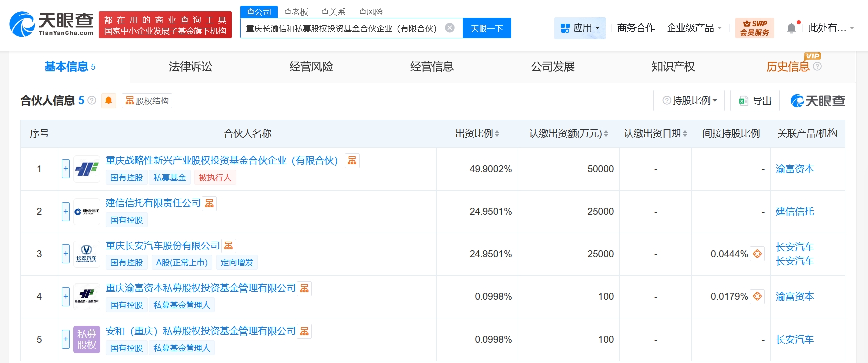The height and width of the screenshot is (363, 868).
Task: Click the 天眼一下 search button
Action: (486, 28)
